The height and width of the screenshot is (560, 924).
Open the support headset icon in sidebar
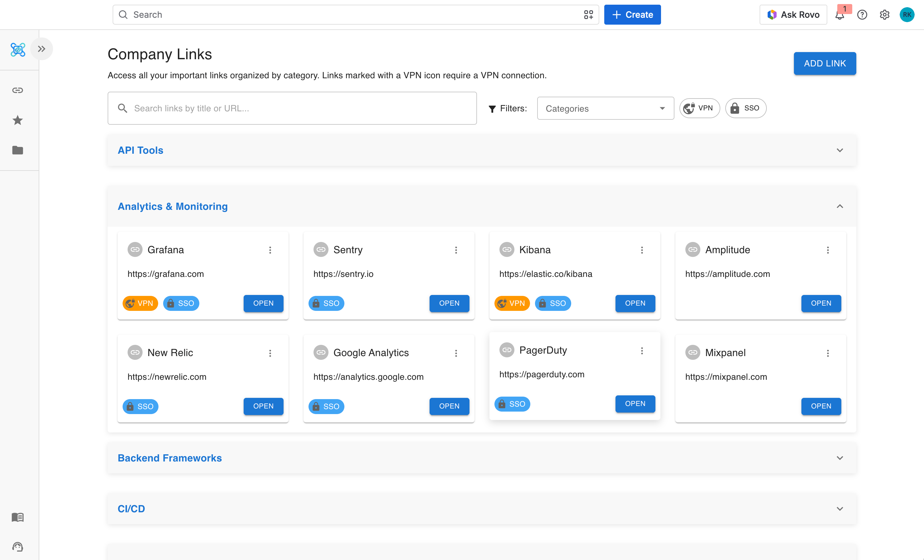(17, 547)
